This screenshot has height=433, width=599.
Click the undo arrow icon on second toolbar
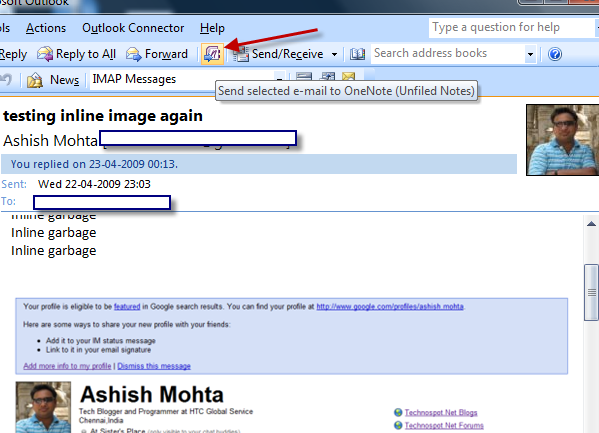tap(6, 80)
